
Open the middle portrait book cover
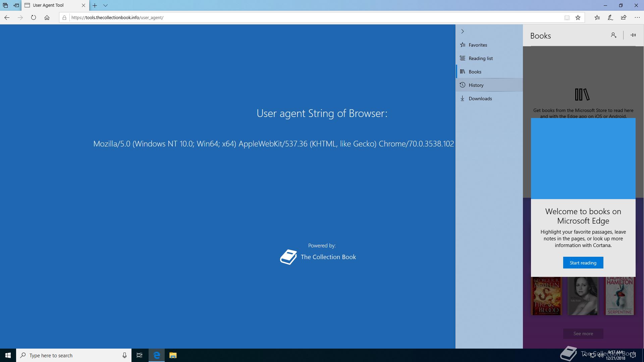coord(583,296)
